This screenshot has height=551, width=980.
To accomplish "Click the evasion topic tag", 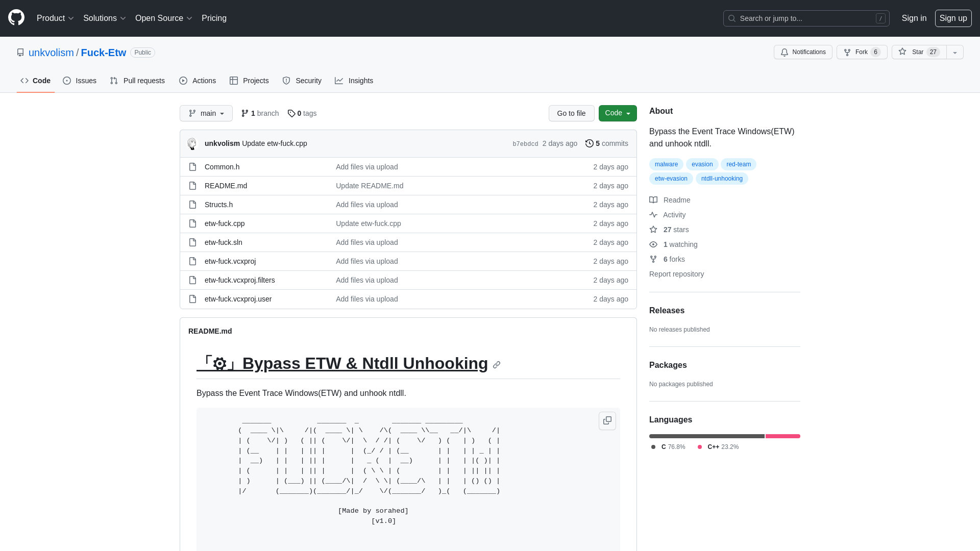I will 702,164.
